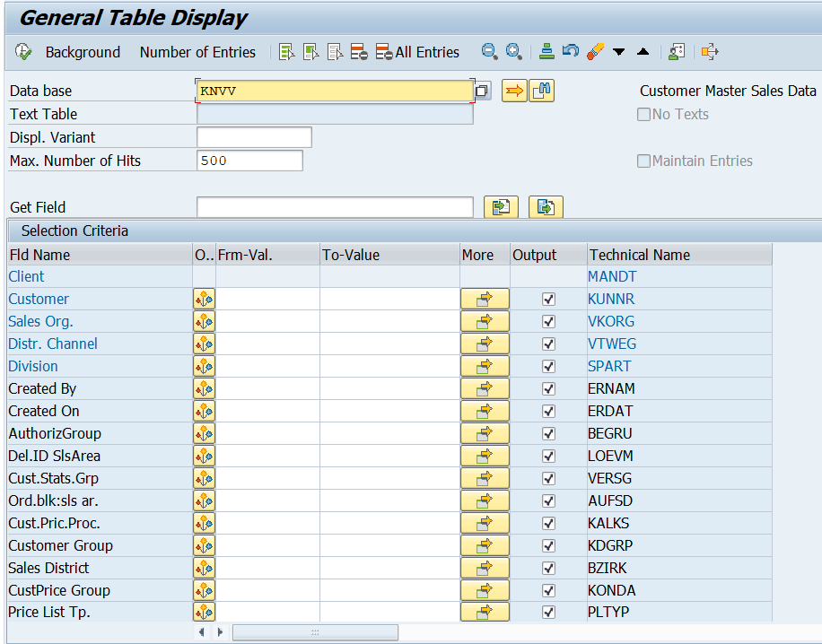Click the second Get Field green button
The image size is (822, 644).
tap(546, 207)
